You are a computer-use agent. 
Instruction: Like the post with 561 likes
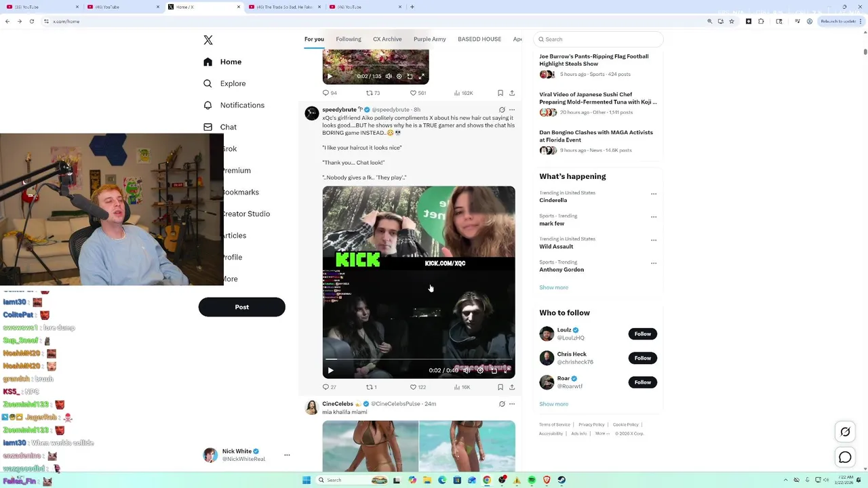pyautogui.click(x=418, y=93)
